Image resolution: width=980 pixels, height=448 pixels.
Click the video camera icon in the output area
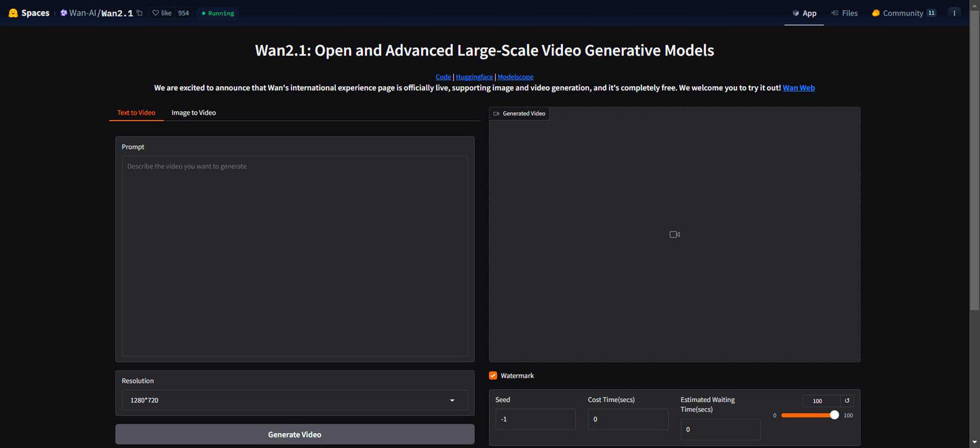tap(674, 234)
